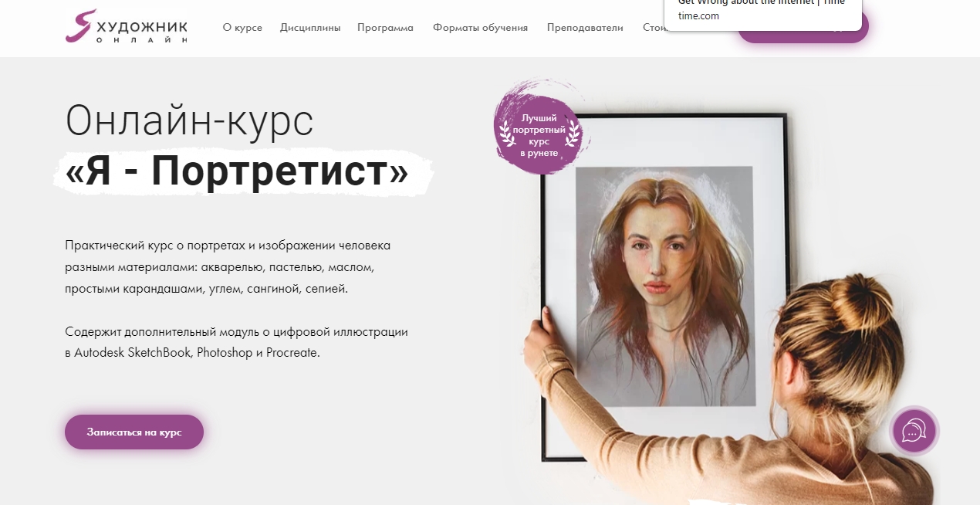This screenshot has width=980, height=505.
Task: Select Программа in the navigation
Action: click(385, 28)
